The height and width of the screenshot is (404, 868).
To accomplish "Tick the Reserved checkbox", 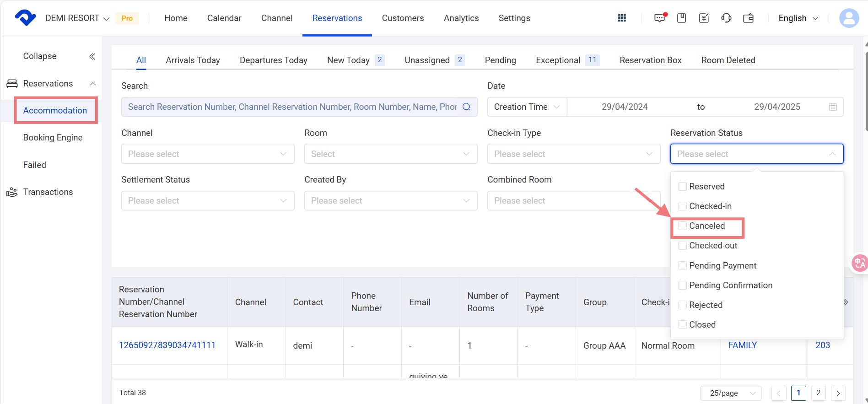I will [682, 187].
